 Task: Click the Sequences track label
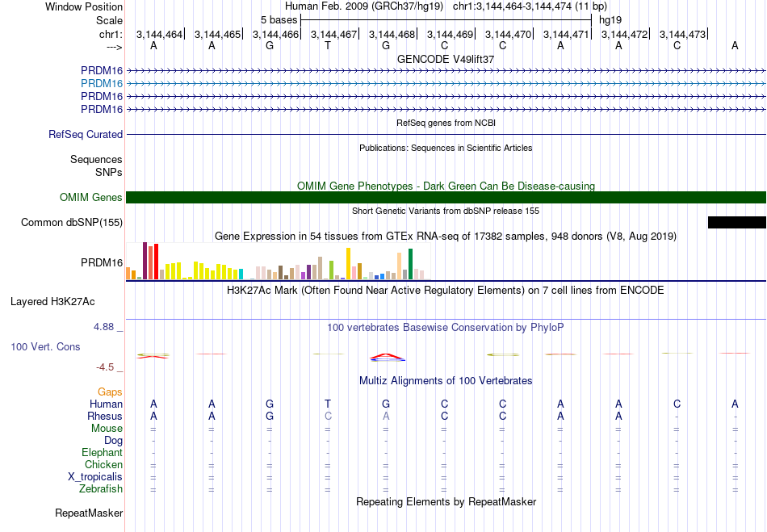96,159
